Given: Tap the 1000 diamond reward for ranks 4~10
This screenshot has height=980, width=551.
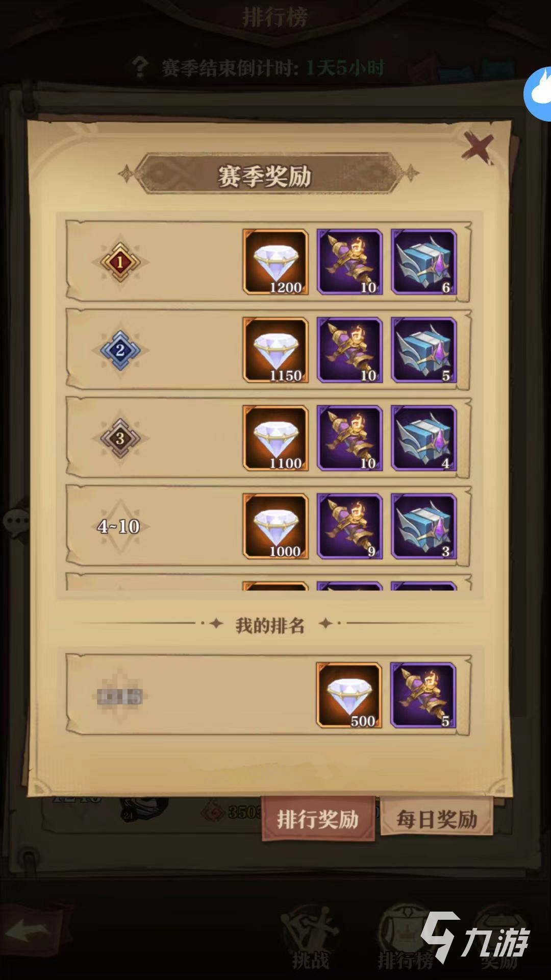Looking at the screenshot, I should point(275,526).
